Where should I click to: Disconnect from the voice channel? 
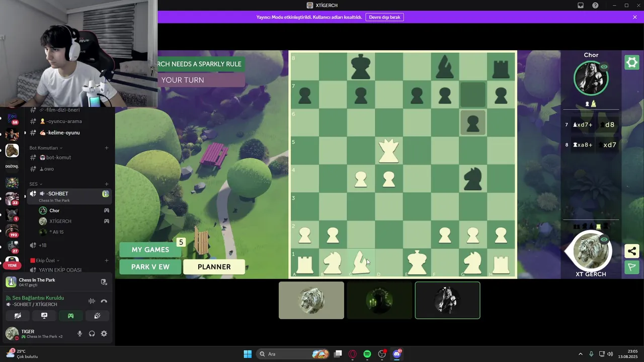[104, 301]
